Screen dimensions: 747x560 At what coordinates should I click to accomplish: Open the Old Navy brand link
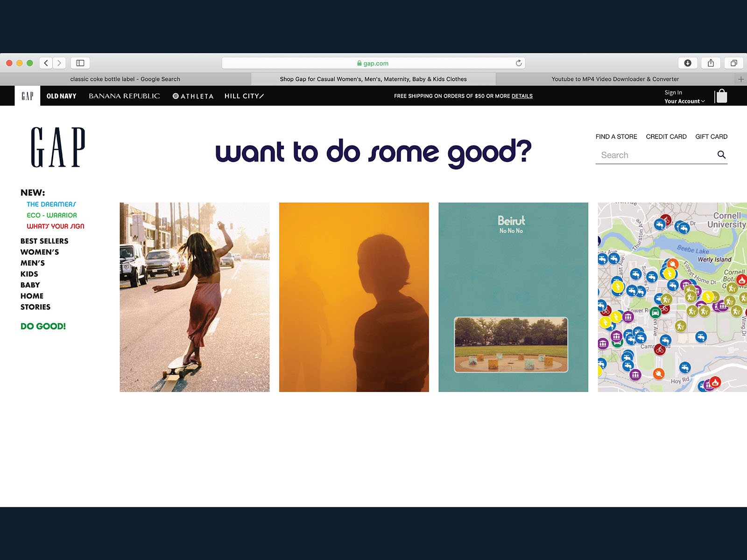click(61, 96)
